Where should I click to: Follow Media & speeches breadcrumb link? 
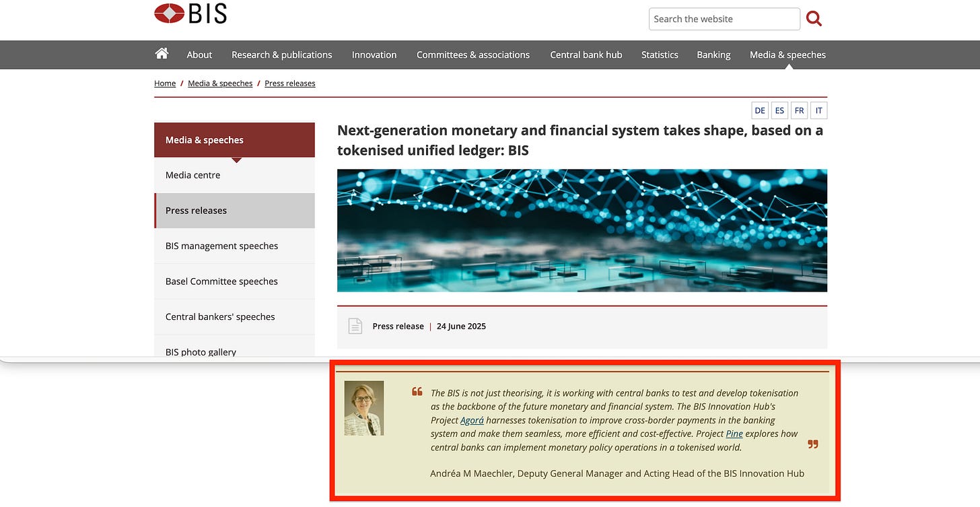220,83
